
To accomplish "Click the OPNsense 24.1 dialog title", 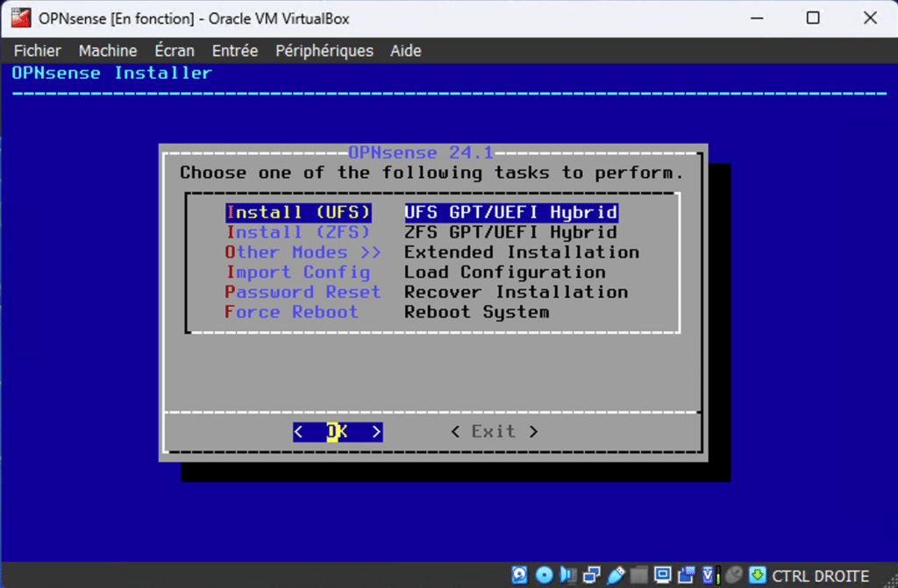I will point(421,152).
